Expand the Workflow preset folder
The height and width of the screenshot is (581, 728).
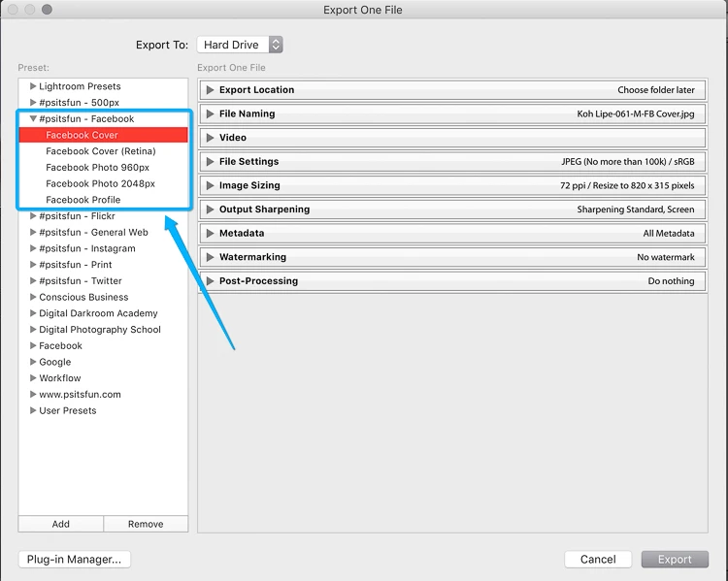coord(32,378)
